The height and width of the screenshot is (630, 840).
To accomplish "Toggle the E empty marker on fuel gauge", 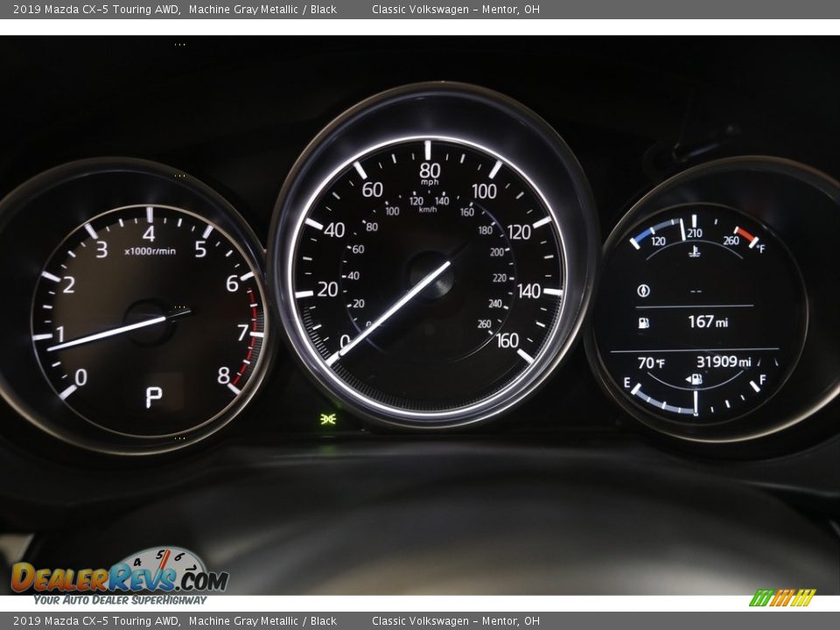I will [x=627, y=382].
